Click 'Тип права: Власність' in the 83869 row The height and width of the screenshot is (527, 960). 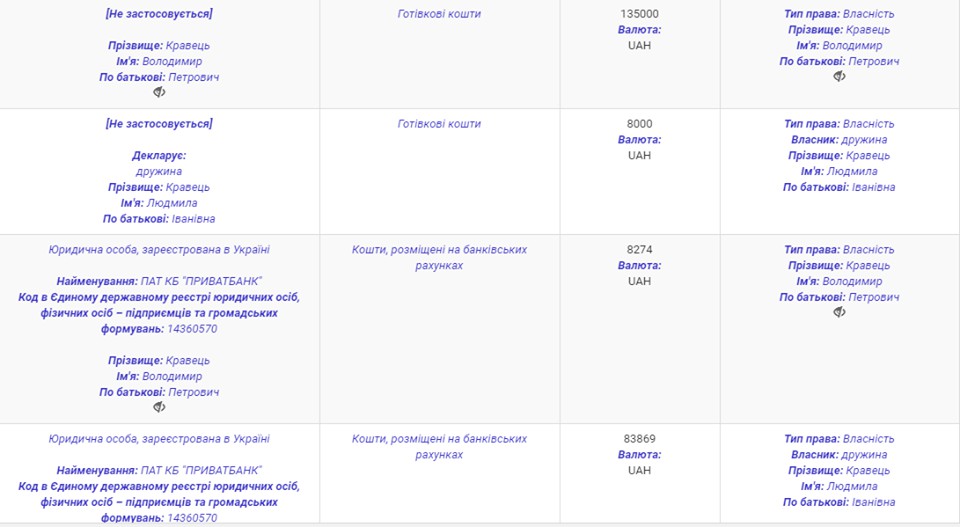tap(839, 439)
